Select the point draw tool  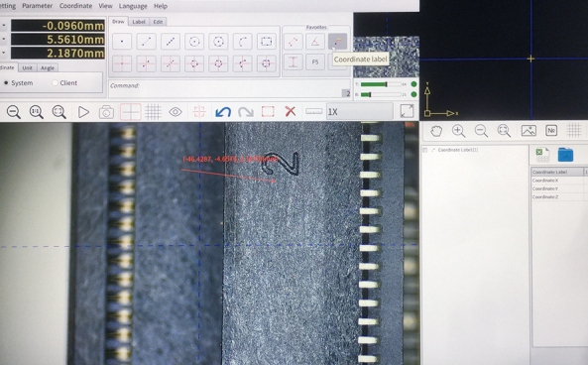point(122,42)
